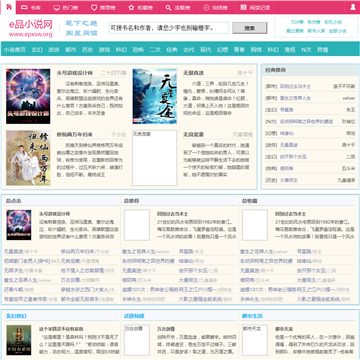This screenshot has width=360, height=360.
Task: Select the 二次 category in the teal bar
Action: (x=155, y=50)
